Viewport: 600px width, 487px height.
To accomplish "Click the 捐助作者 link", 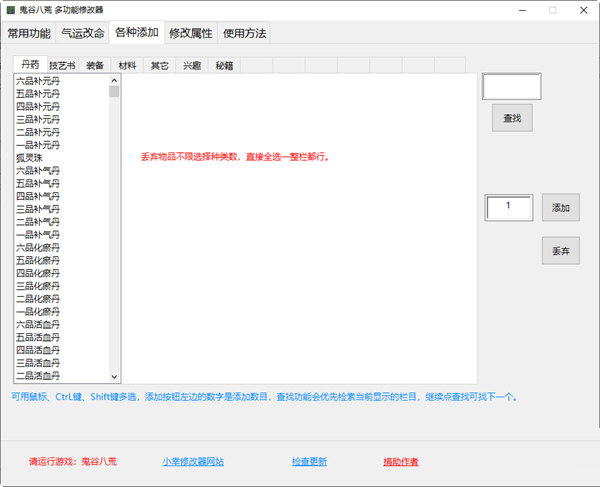I will [401, 462].
